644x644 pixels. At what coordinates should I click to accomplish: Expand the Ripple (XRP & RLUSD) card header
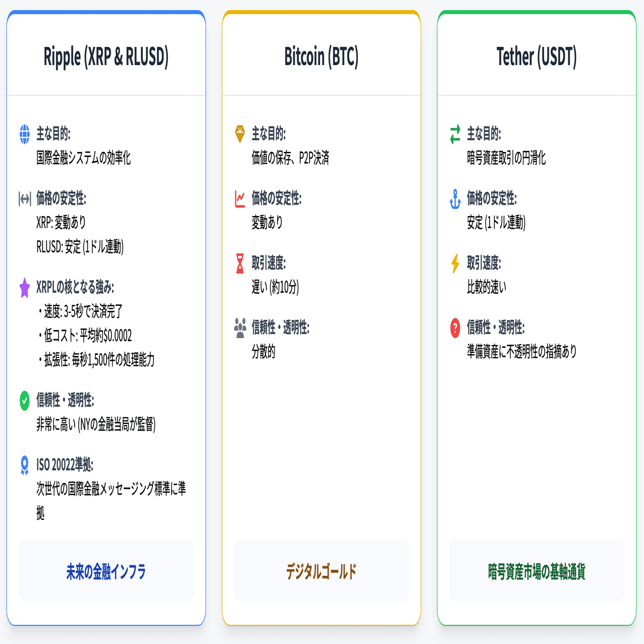point(106,56)
